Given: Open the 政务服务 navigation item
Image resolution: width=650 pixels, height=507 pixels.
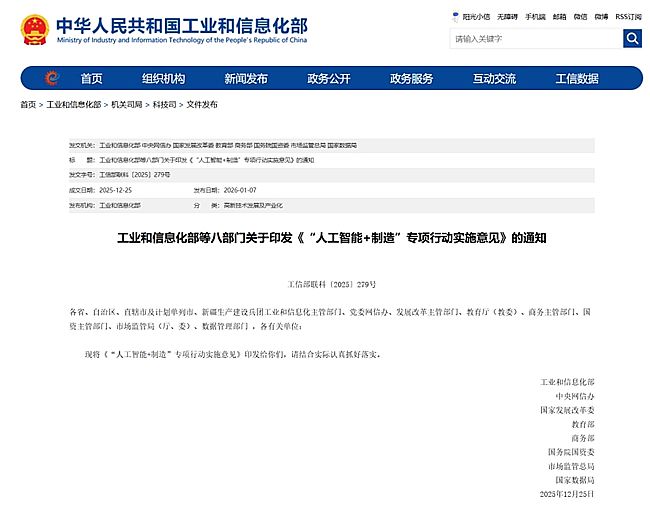Looking at the screenshot, I should click(x=411, y=78).
